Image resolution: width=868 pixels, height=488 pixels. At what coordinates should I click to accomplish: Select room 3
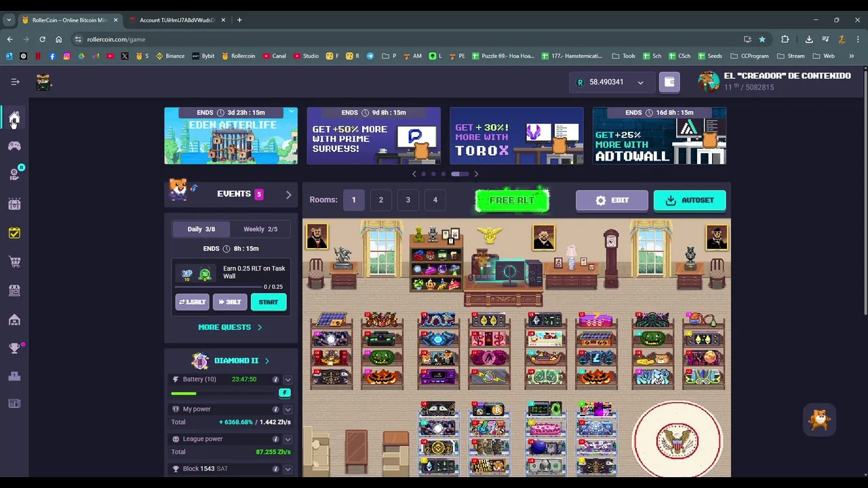coord(408,200)
